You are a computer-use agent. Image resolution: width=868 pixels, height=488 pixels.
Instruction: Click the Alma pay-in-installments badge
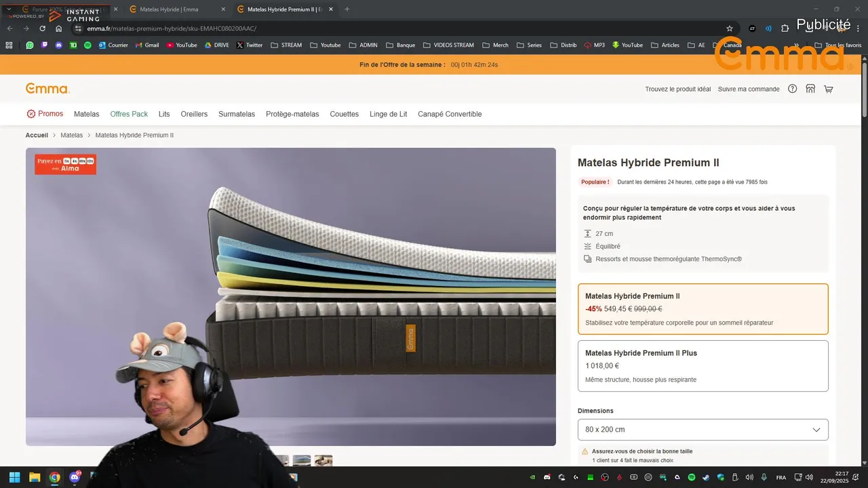pyautogui.click(x=66, y=165)
